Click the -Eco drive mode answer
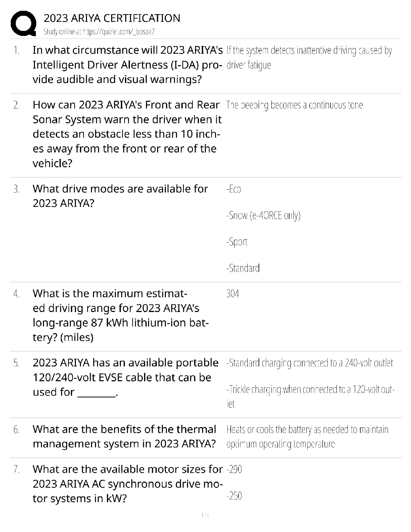 point(234,189)
